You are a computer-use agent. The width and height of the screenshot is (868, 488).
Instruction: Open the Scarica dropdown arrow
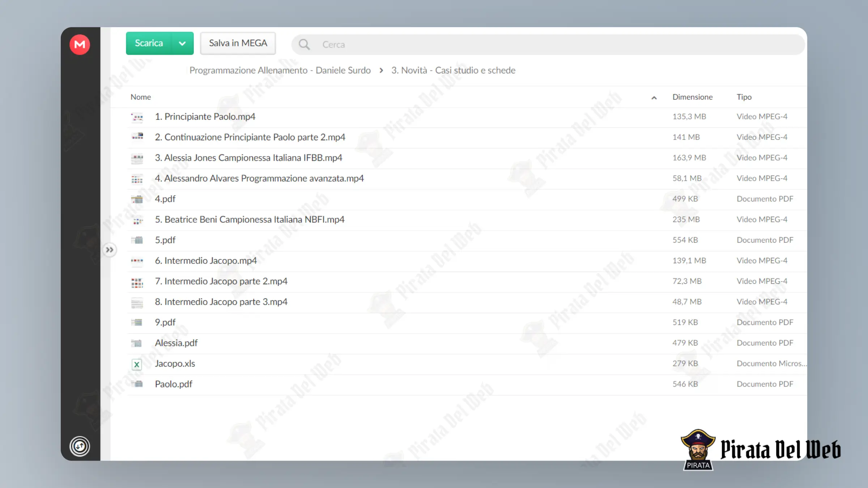pos(182,43)
